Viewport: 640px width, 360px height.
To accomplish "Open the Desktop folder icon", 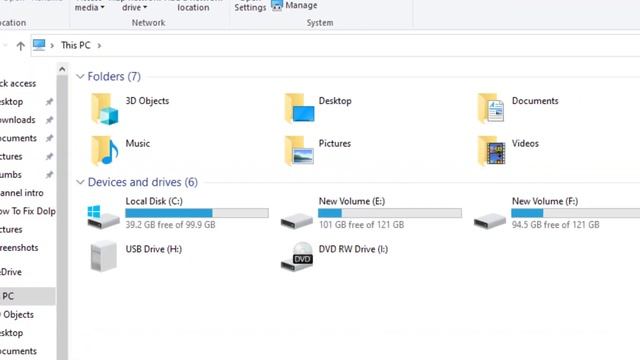I will 300,108.
